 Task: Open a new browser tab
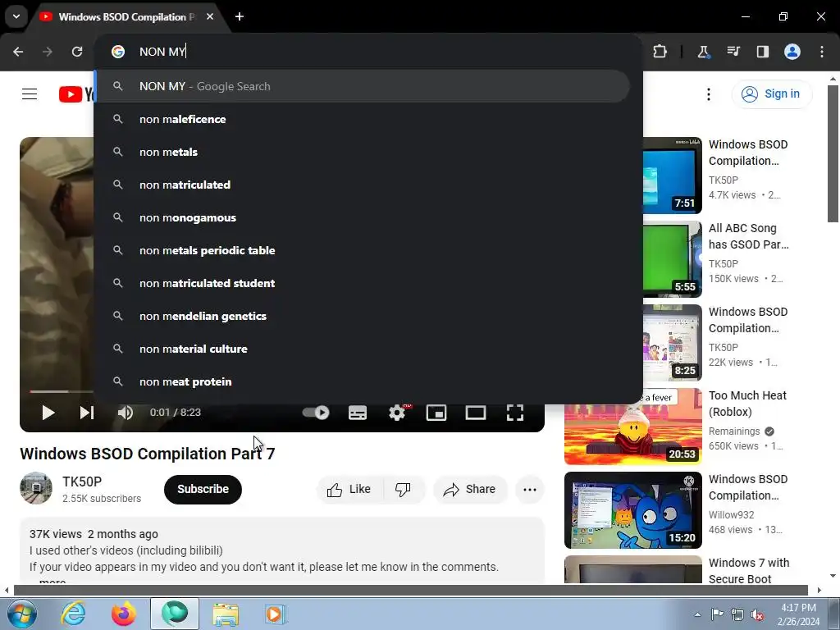tap(240, 16)
